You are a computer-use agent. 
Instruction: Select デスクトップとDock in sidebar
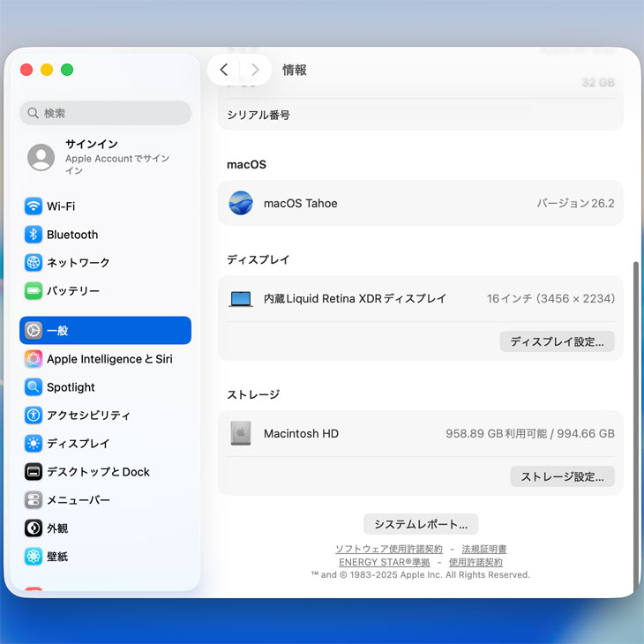98,472
